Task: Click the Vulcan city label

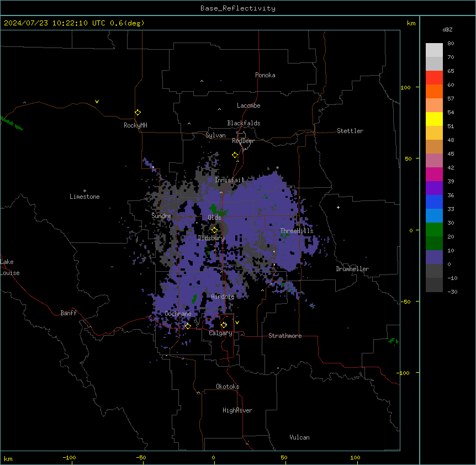Action: tap(300, 437)
